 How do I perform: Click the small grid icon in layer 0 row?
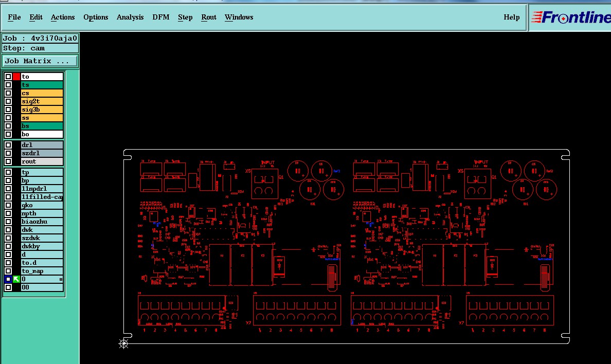click(61, 280)
